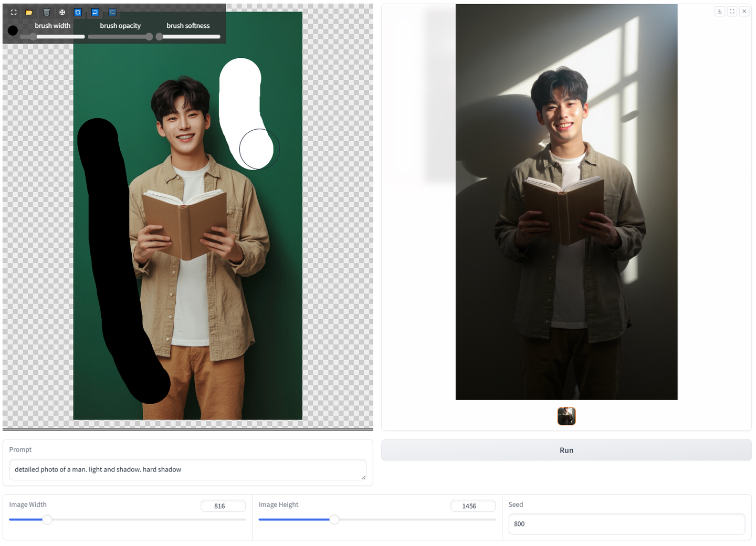756x546 pixels.
Task: Open the brush color picker circle
Action: (x=13, y=30)
